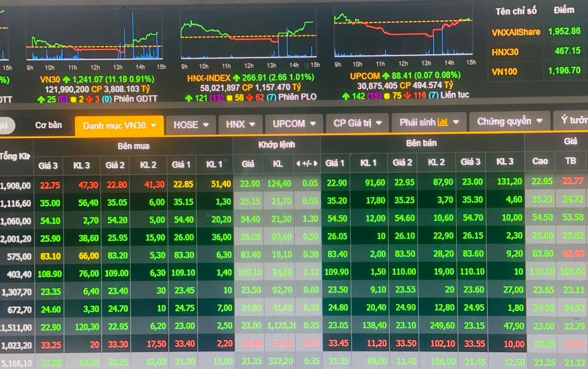Viewport: 588px width, 369px height.
Task: Click the Bên mua header
Action: [x=133, y=146]
